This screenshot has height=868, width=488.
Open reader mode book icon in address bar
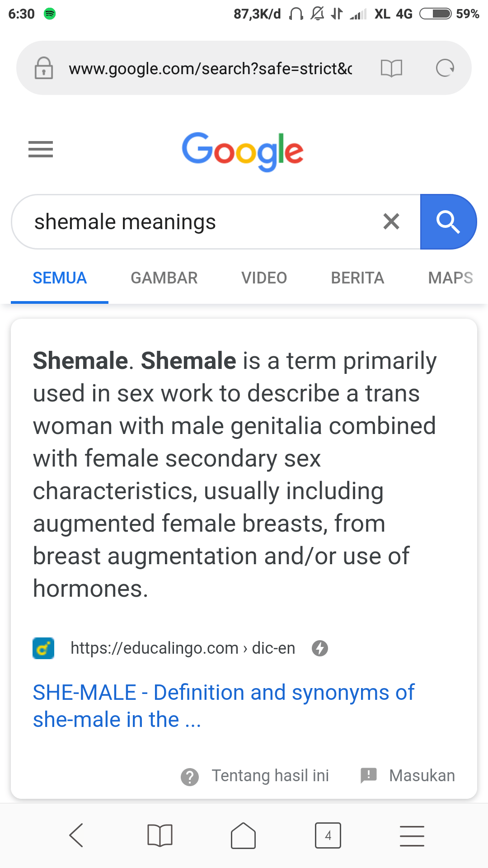[391, 68]
